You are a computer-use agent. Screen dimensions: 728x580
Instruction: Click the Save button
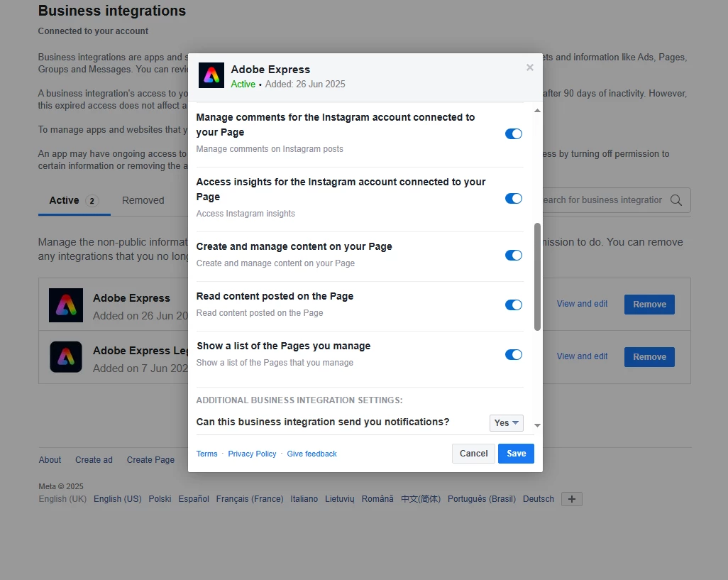516,454
